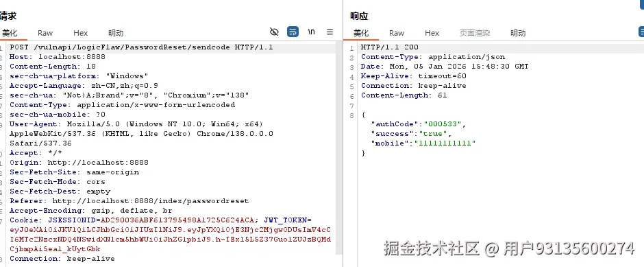Open the response 页面渲染 tab
Viewport: 644px width, 267px height.
pos(475,33)
